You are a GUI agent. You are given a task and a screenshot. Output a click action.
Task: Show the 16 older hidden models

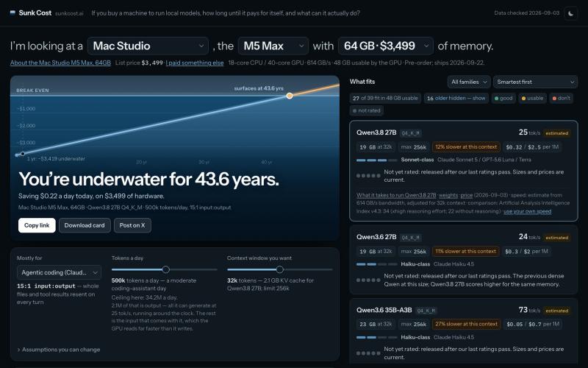click(456, 98)
